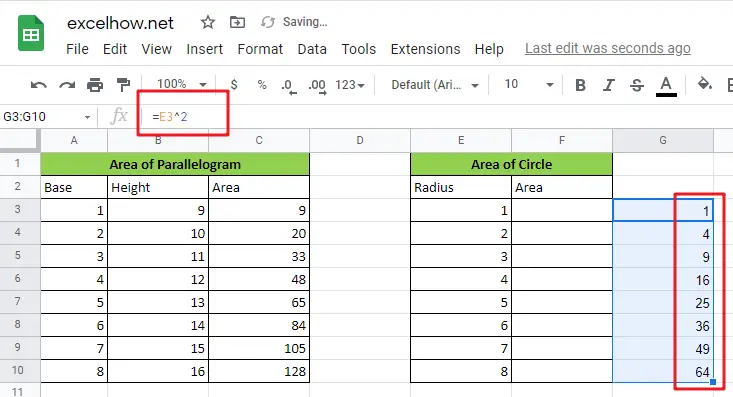Image resolution: width=733 pixels, height=397 pixels.
Task: Open the Google Sheets home icon
Action: (31, 34)
